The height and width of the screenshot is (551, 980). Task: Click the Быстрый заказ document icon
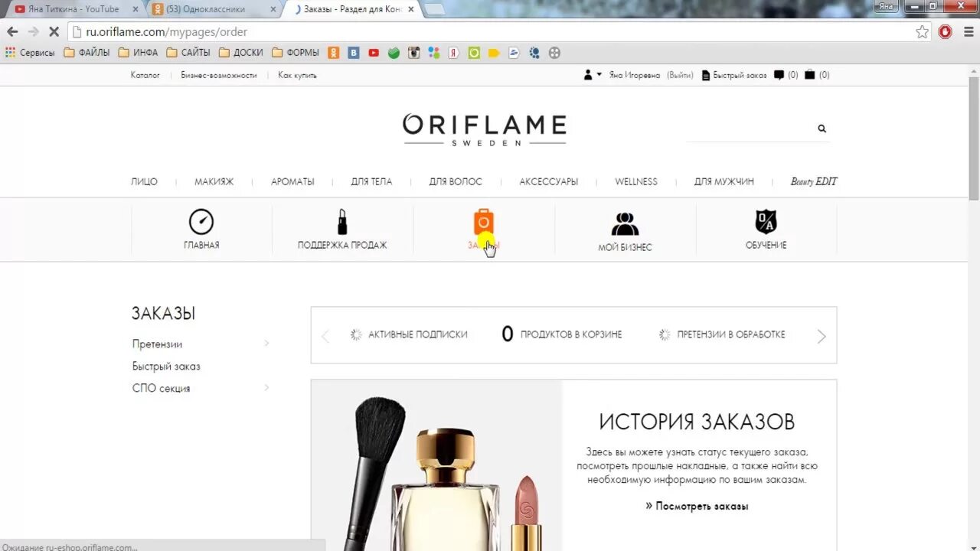click(706, 75)
